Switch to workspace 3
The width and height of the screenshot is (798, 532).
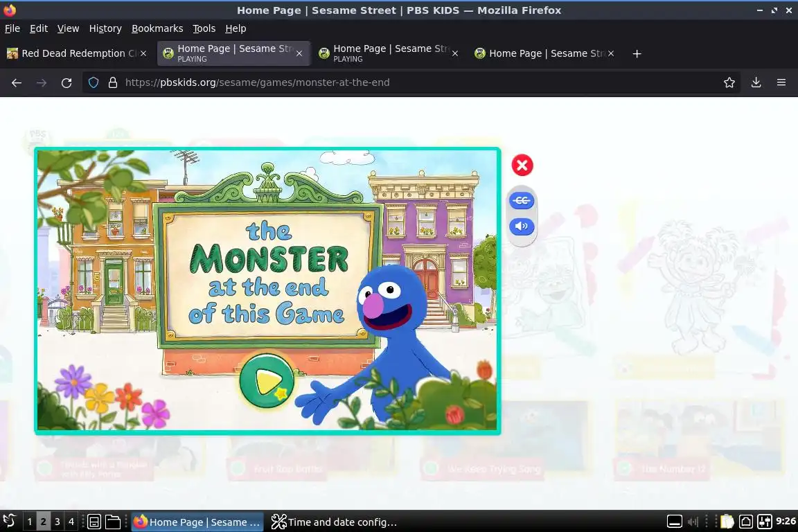point(57,522)
